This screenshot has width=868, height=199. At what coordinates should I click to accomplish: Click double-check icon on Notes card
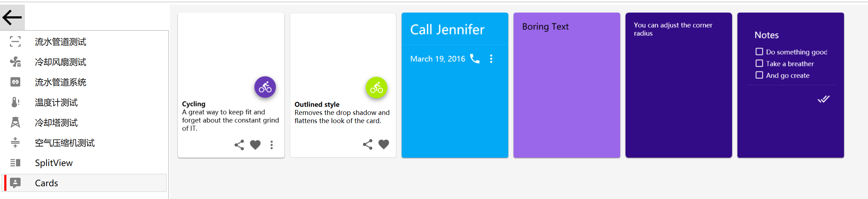823,99
